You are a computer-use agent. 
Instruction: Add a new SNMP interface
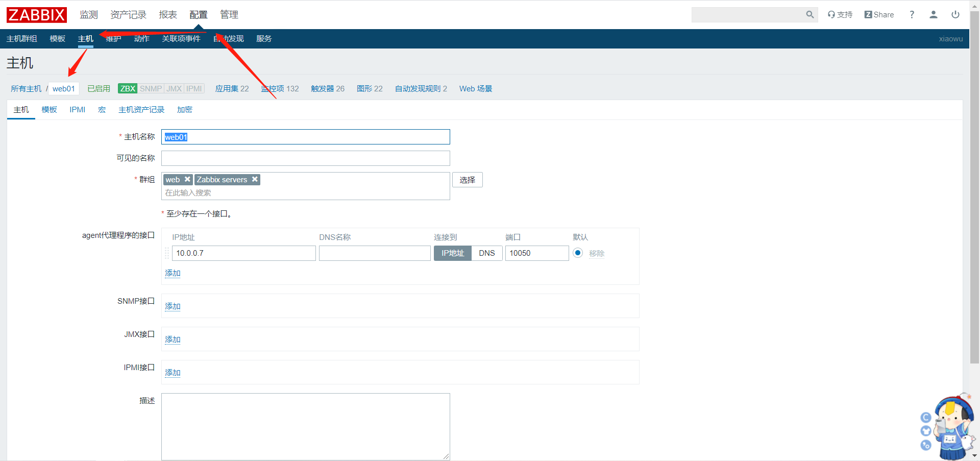point(173,306)
